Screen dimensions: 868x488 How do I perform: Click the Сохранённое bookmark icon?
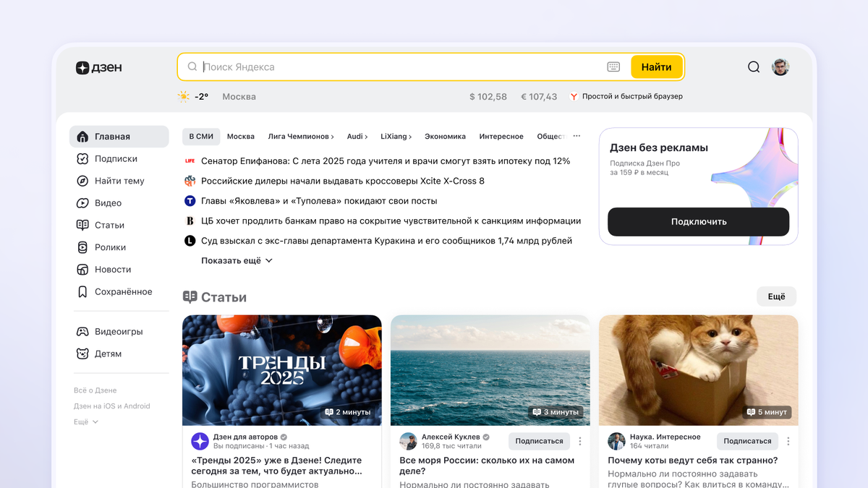pos(82,292)
